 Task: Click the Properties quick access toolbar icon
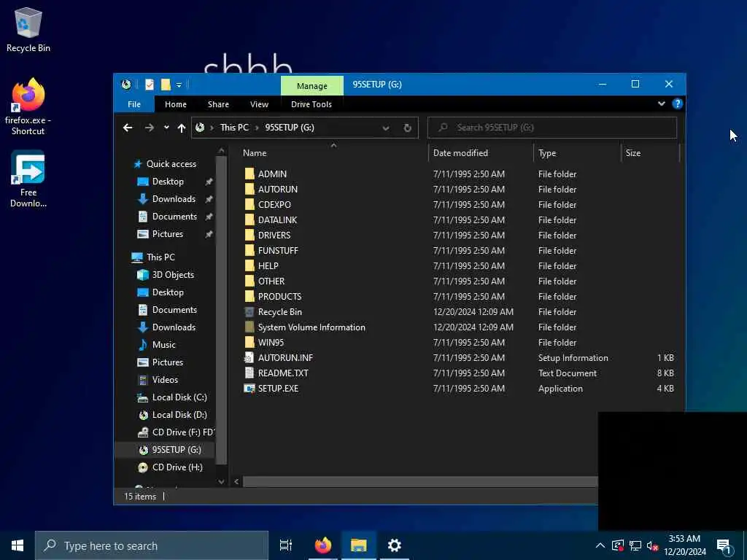pyautogui.click(x=149, y=85)
